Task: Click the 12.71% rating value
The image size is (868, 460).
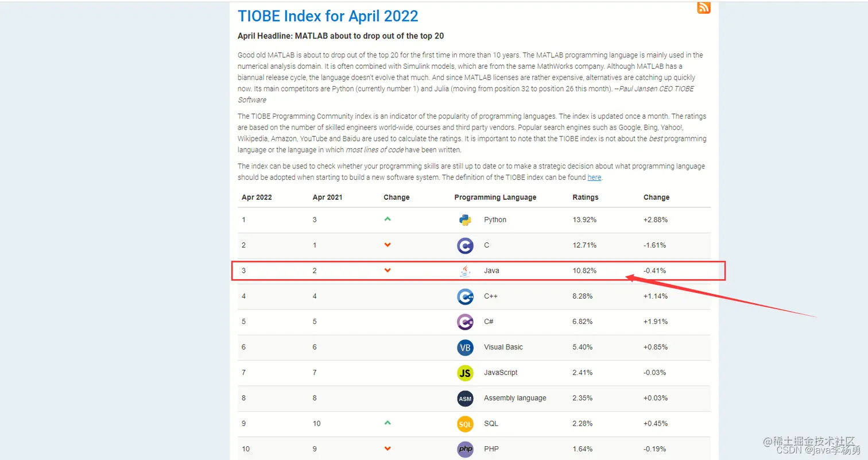Action: click(x=584, y=245)
